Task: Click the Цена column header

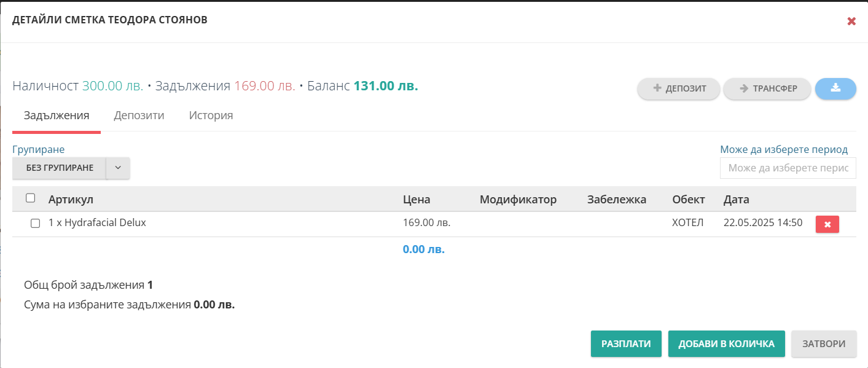Action: (416, 200)
